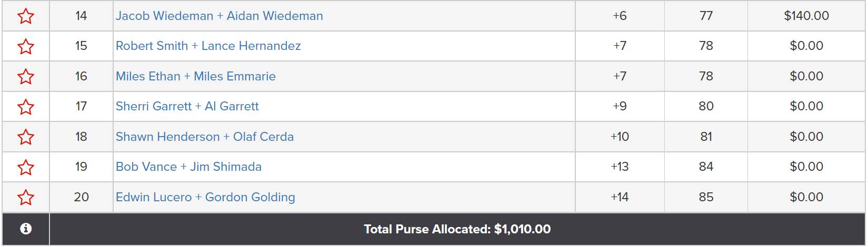Open Robert Smith + Lance Hernandez link
868x247 pixels.
208,46
